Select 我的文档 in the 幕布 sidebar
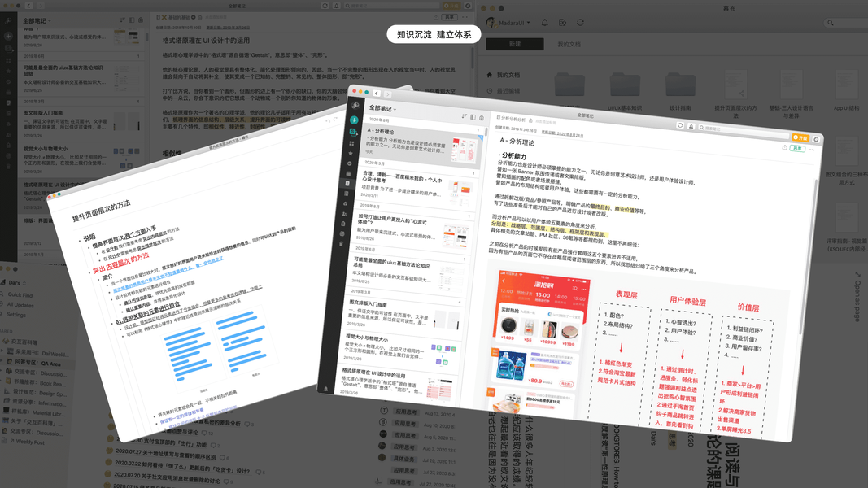Viewport: 868px width, 488px height. tap(504, 75)
